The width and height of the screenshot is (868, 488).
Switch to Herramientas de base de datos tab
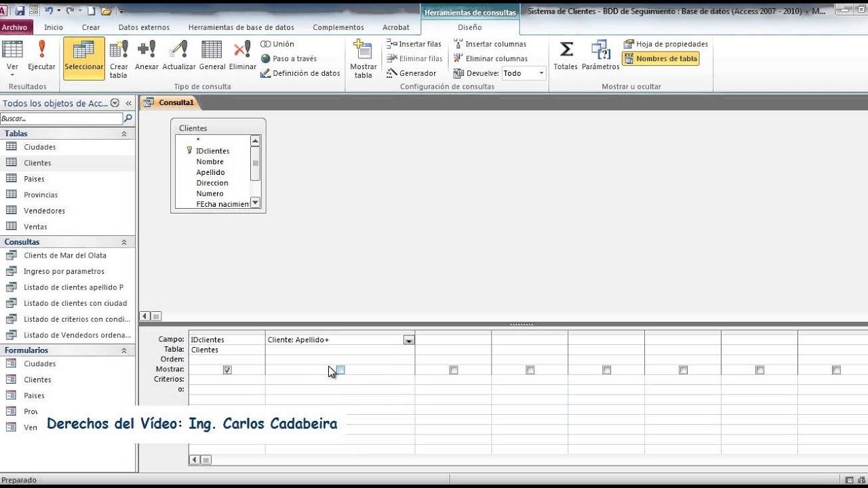pos(241,28)
